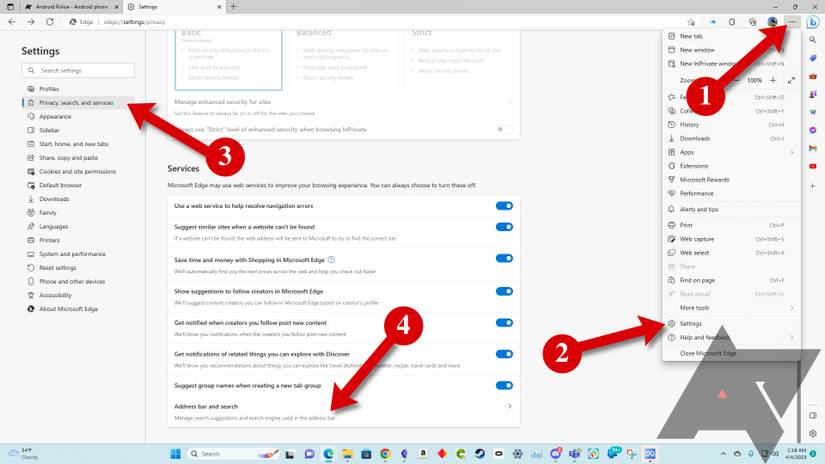Click the Search settings input field
This screenshot has width=825, height=464.
pos(84,70)
